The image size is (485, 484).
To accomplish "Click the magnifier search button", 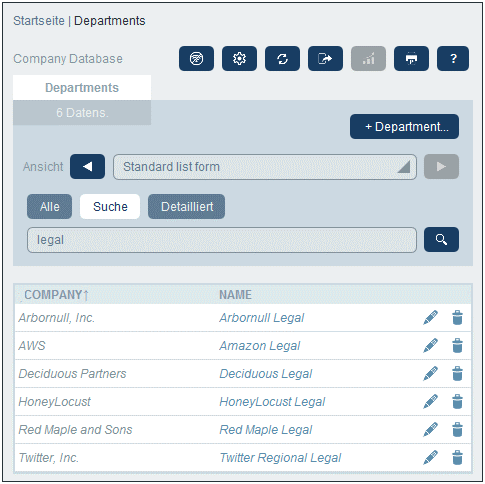I will 441,240.
